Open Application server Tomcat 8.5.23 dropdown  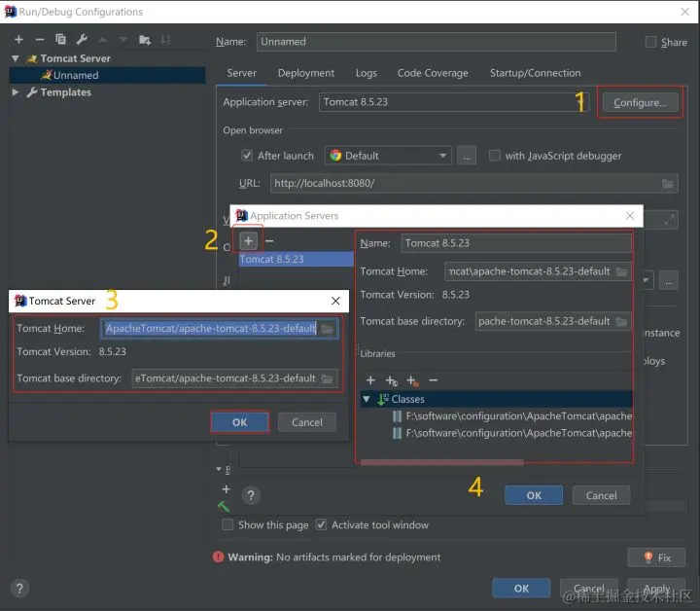coord(454,102)
